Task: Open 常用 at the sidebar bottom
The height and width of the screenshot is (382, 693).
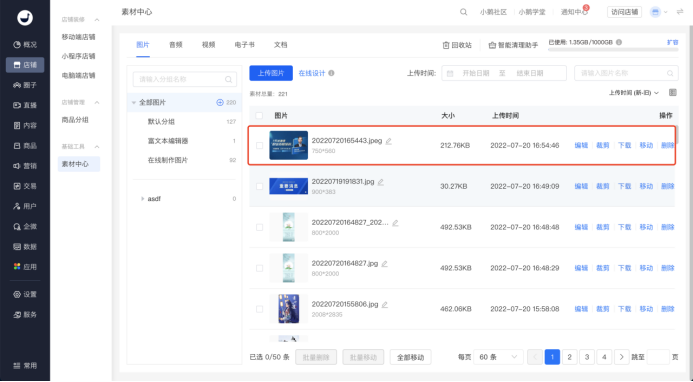Action: coord(25,366)
